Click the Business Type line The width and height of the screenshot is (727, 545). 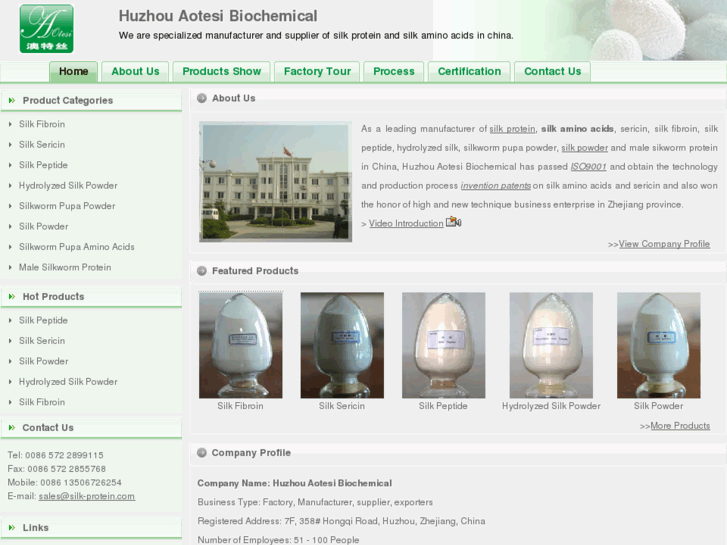point(315,502)
